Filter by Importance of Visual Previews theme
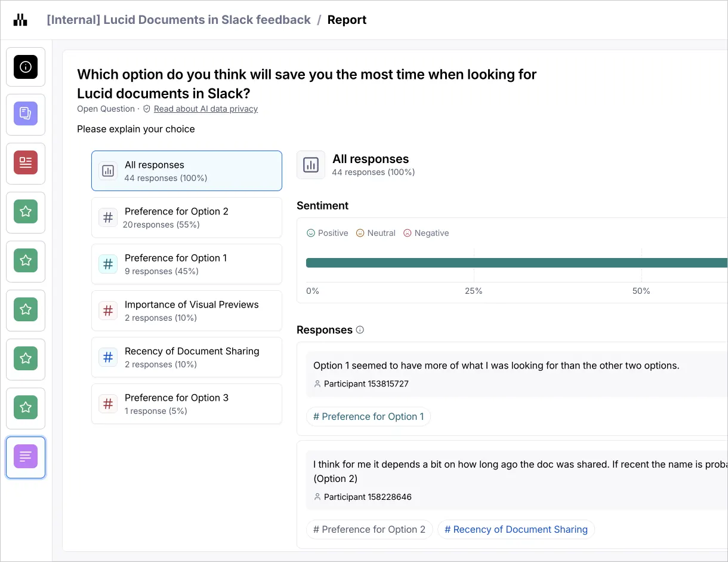728x562 pixels. pyautogui.click(x=187, y=311)
